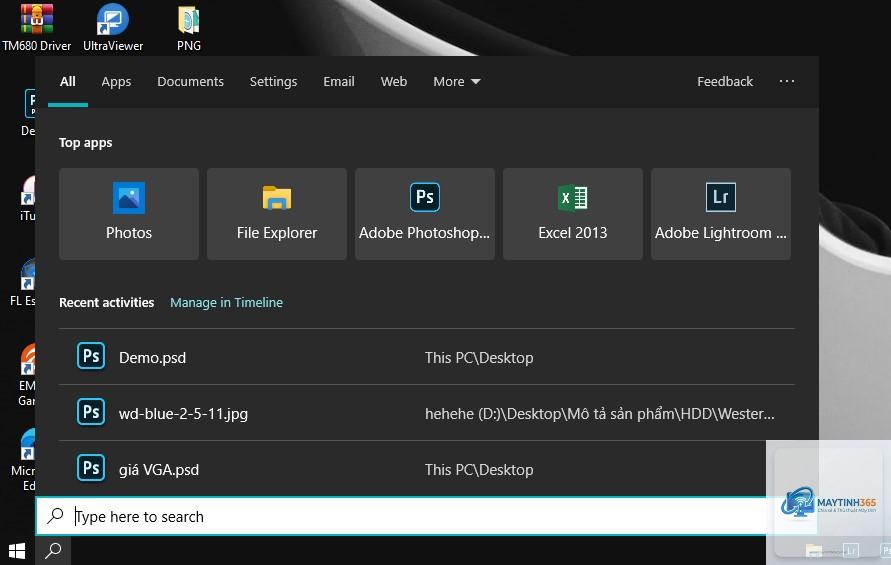Open the TM680 Driver desktop archive

pos(37,27)
